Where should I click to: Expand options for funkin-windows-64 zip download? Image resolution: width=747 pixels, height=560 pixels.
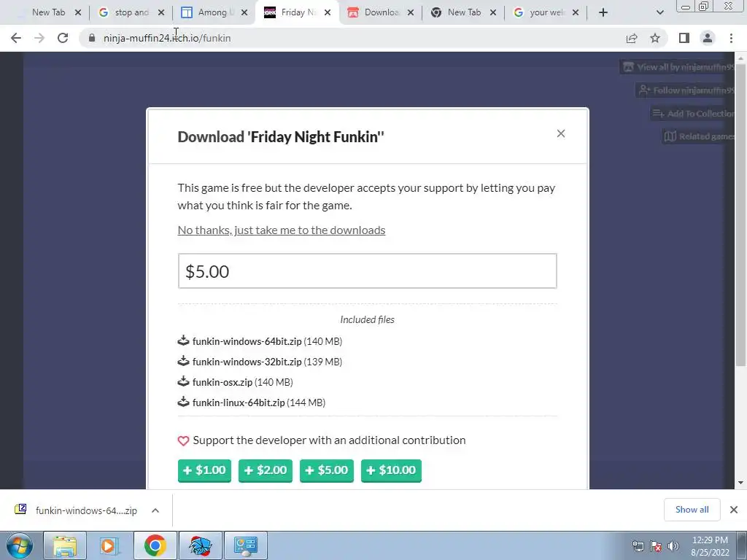click(x=155, y=510)
